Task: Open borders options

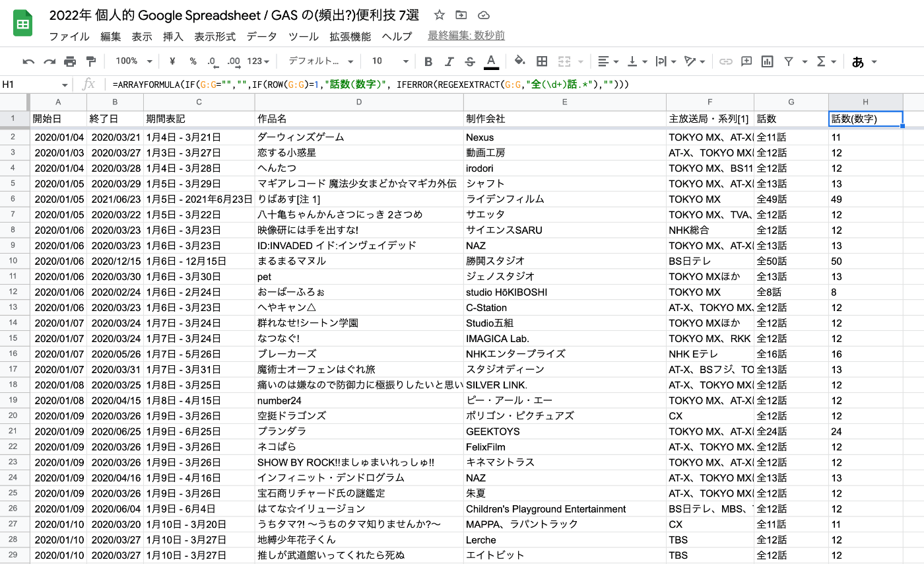Action: (542, 61)
